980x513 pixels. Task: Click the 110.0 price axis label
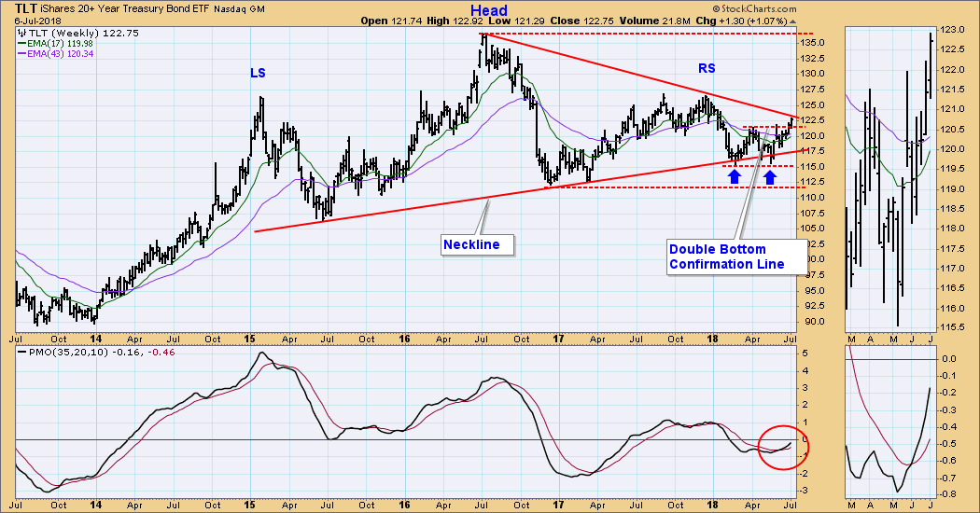pos(813,198)
